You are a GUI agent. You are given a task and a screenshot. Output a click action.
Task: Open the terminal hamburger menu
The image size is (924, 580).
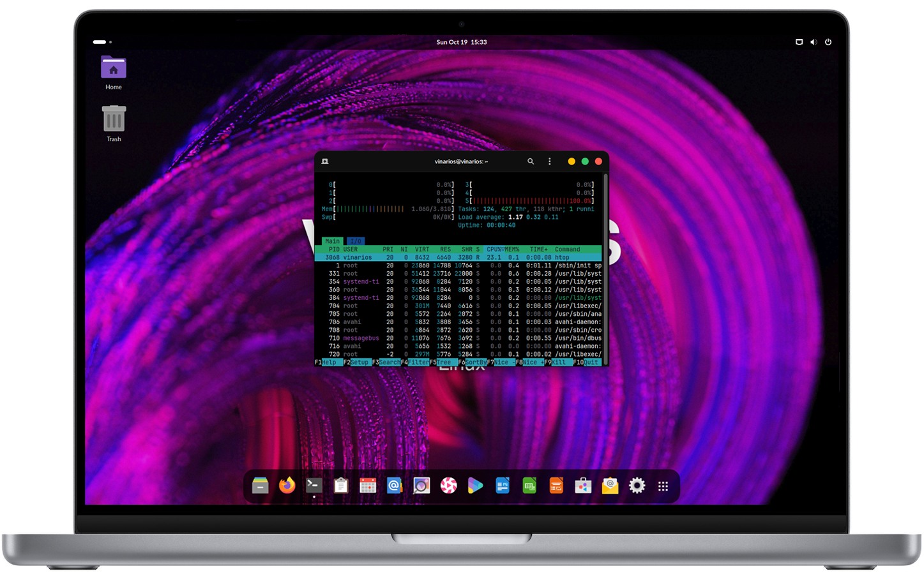click(550, 161)
